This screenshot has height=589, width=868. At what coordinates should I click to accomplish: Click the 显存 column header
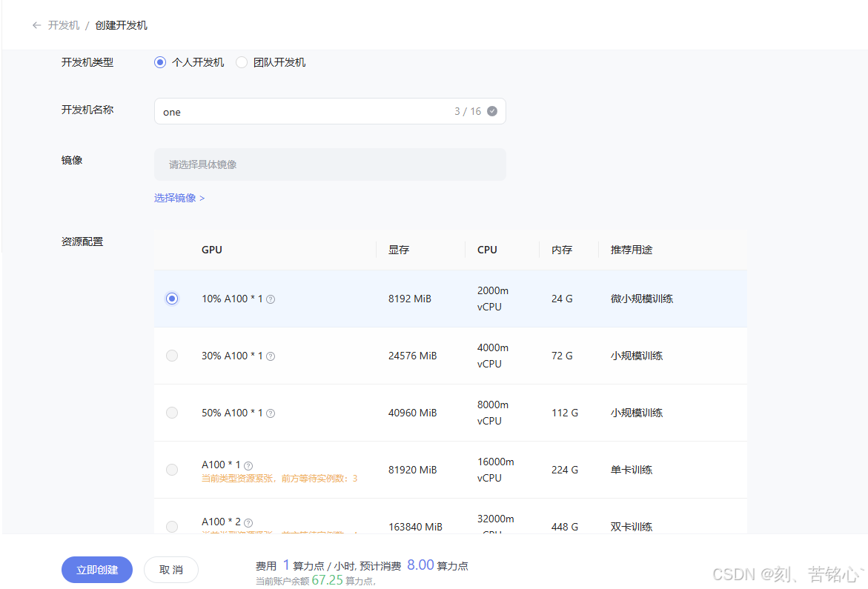399,250
